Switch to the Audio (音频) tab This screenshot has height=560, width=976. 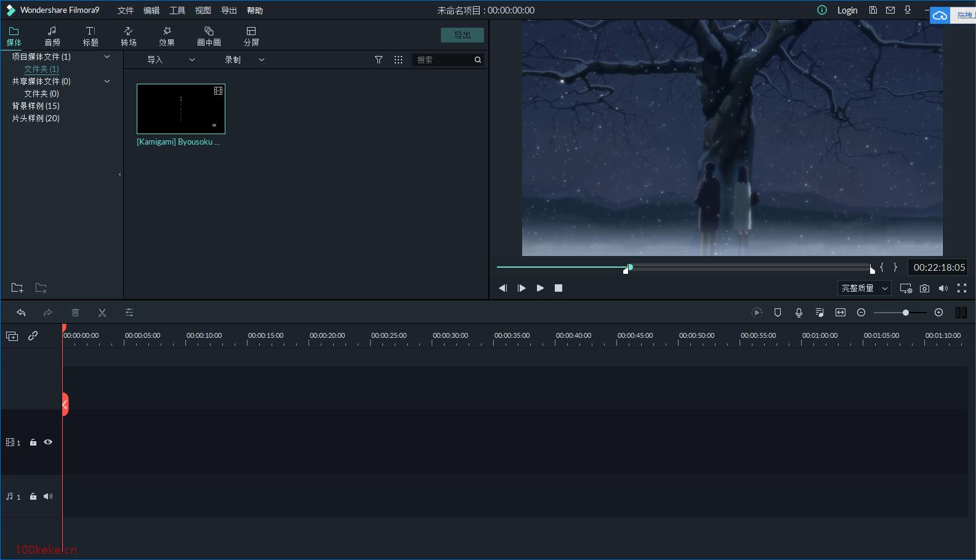(52, 36)
